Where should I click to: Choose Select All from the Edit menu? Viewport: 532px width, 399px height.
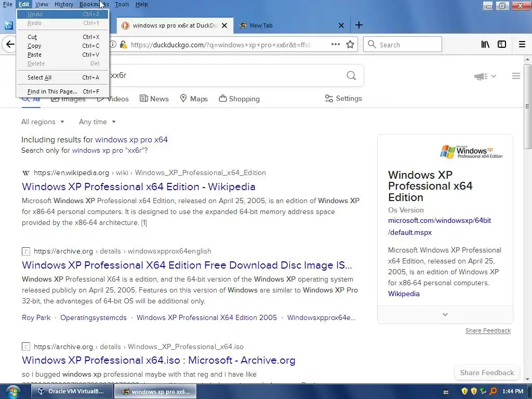63,78
